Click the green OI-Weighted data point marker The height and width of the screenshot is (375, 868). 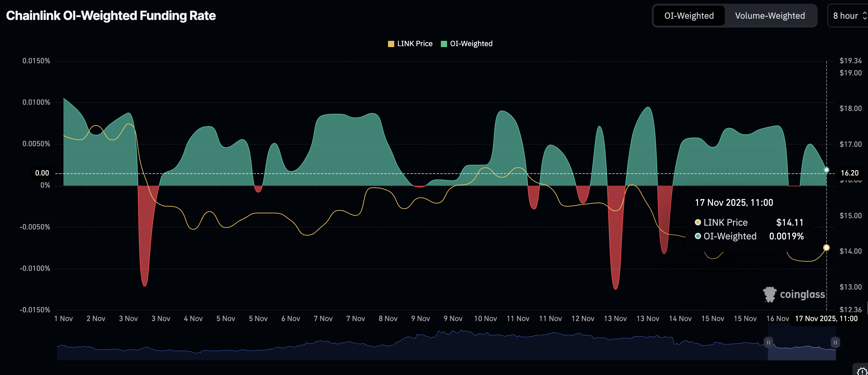pos(826,170)
